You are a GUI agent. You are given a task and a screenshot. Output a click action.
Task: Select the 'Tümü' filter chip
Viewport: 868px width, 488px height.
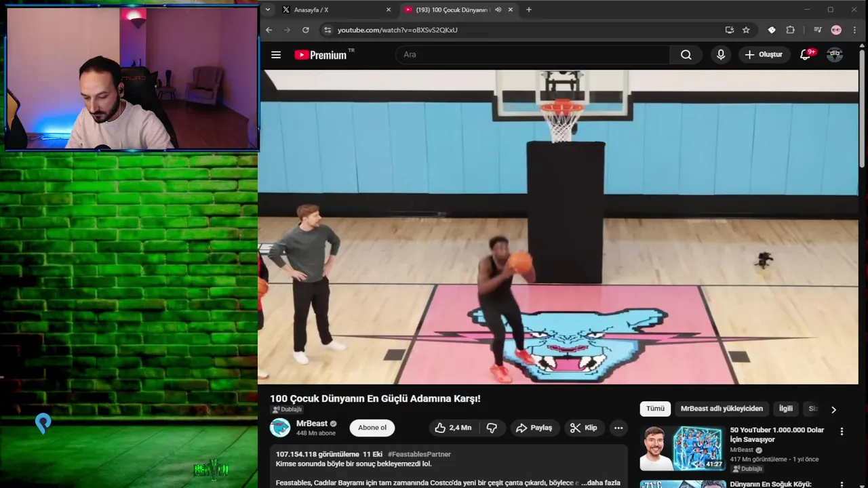click(x=655, y=409)
